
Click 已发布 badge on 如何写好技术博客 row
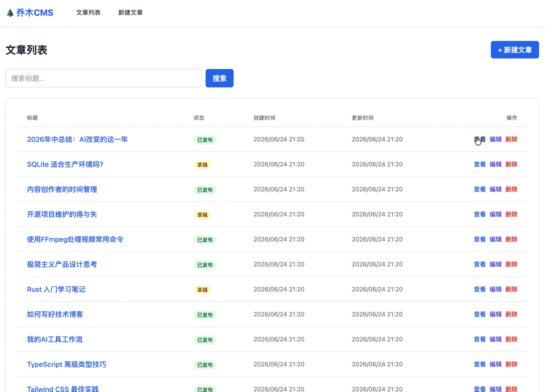click(205, 315)
